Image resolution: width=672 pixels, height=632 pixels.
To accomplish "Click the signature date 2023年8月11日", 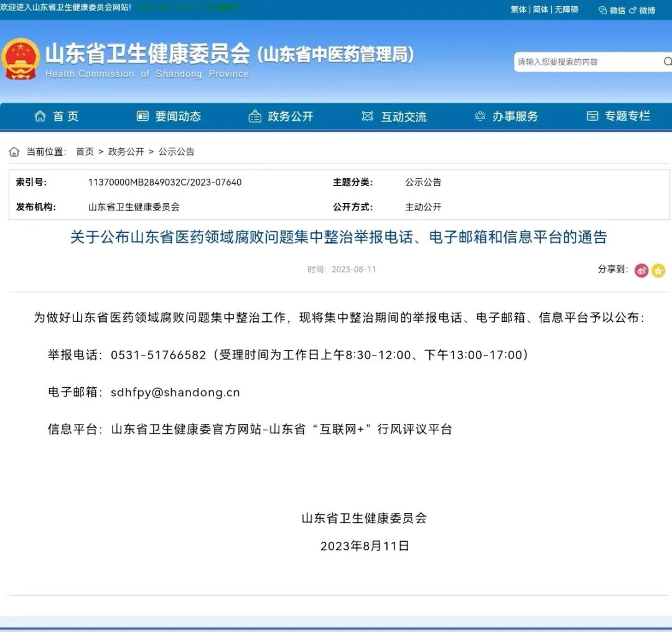I will (365, 546).
